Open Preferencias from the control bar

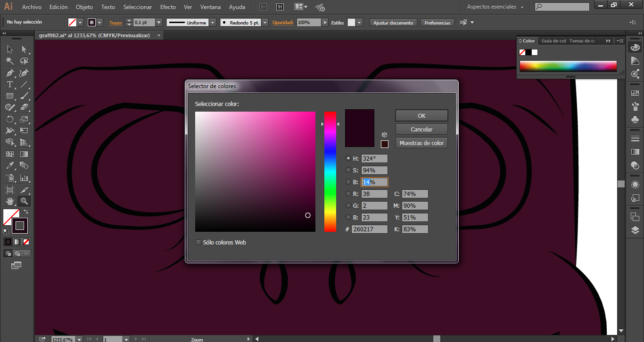(x=437, y=23)
